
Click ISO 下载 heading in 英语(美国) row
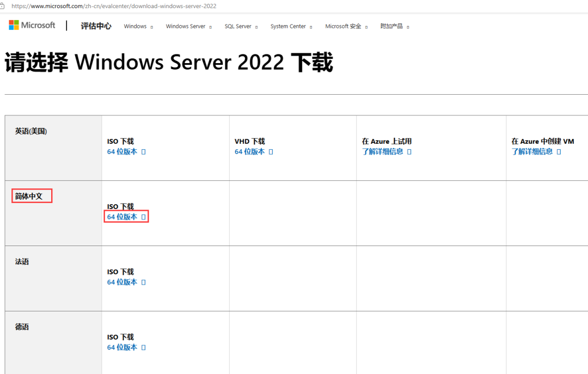click(x=120, y=142)
